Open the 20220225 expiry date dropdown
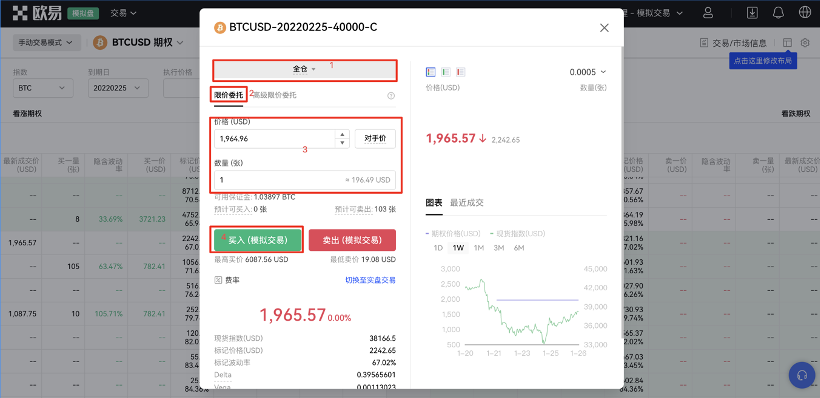This screenshot has width=820, height=398. pyautogui.click(x=118, y=88)
